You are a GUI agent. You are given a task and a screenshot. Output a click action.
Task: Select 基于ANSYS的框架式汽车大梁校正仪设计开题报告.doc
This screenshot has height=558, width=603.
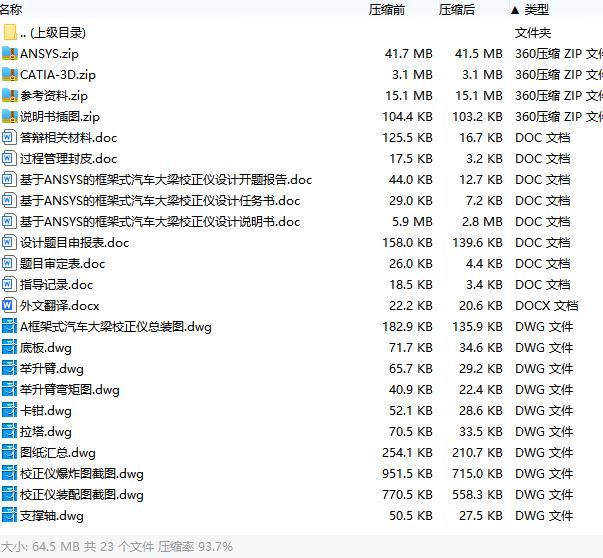(x=166, y=180)
